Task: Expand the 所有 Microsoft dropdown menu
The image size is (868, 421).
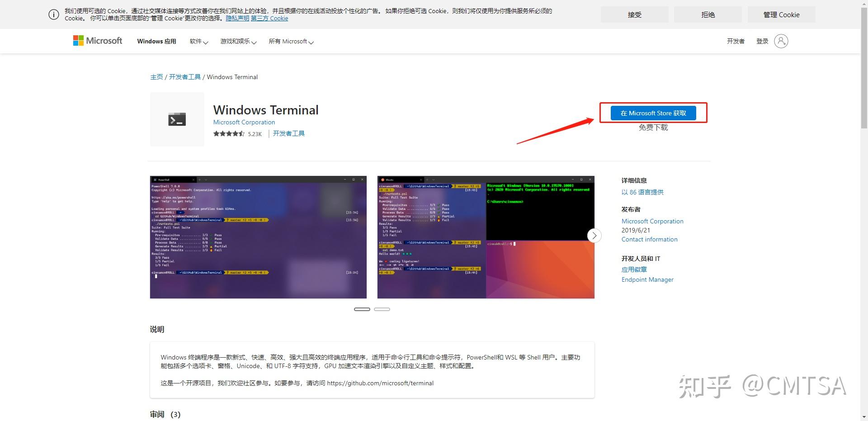Action: (291, 41)
